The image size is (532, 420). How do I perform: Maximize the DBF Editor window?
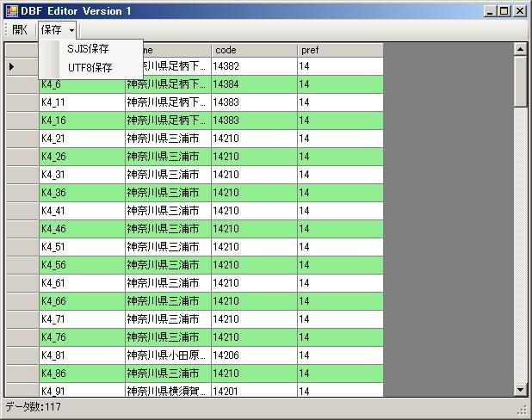504,11
